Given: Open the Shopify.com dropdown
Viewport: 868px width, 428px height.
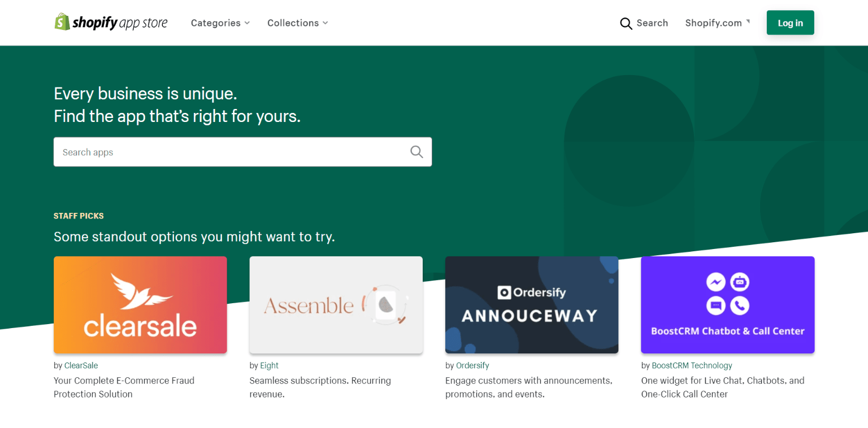Looking at the screenshot, I should tap(718, 23).
